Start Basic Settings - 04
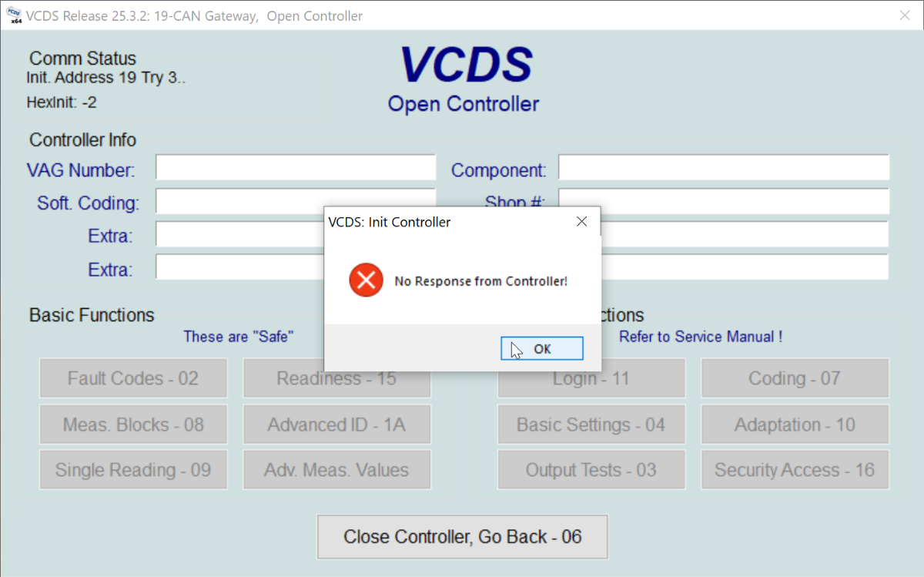Screen dimensions: 924x577 click(591, 424)
